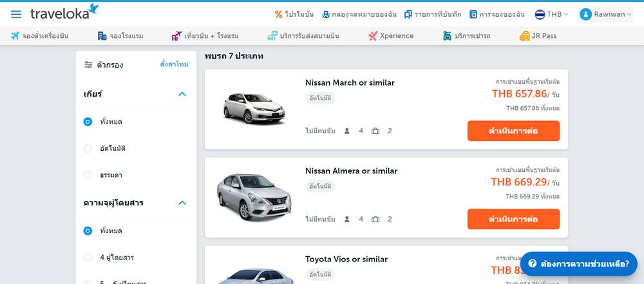Select อัตโนมัติ gear radio option

tap(88, 148)
